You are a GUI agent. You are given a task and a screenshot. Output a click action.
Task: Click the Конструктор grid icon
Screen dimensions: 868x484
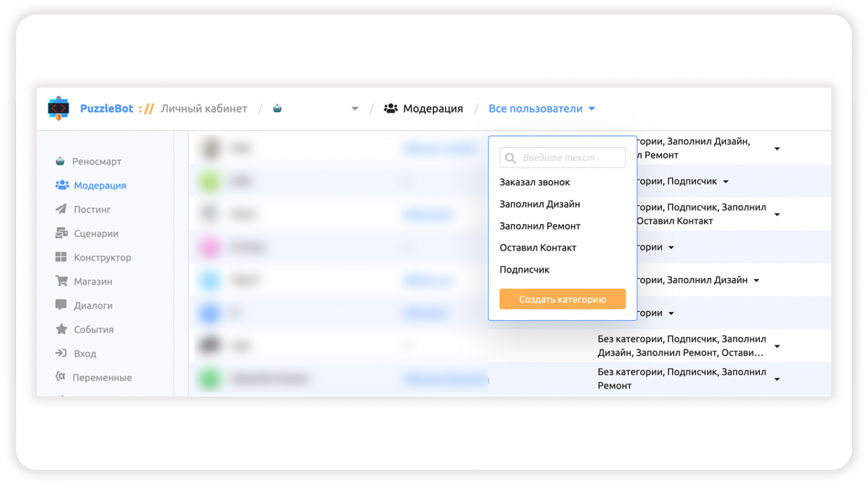(x=61, y=257)
